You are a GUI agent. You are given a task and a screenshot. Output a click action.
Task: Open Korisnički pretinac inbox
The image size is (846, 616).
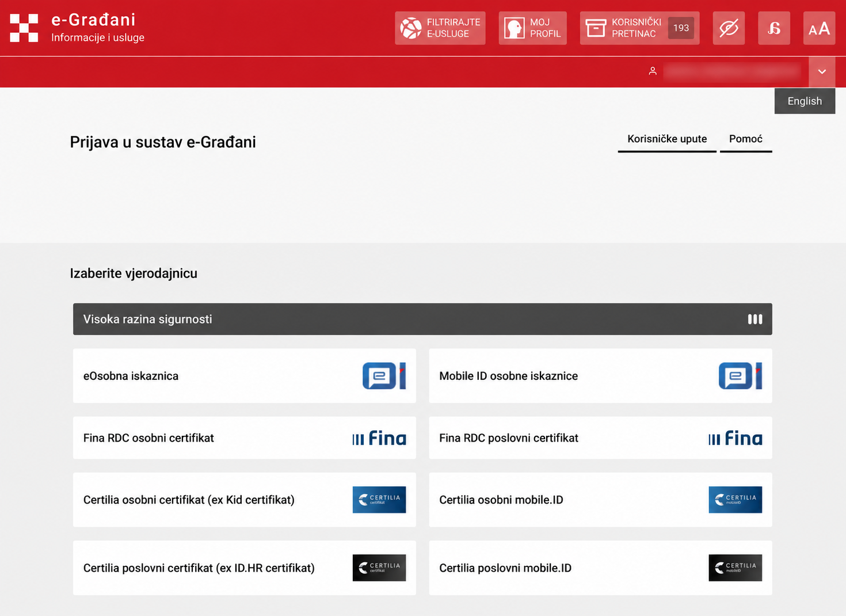click(640, 28)
